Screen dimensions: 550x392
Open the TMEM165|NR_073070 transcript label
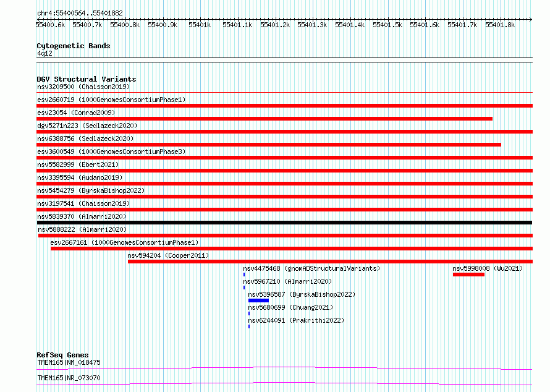tap(69, 378)
